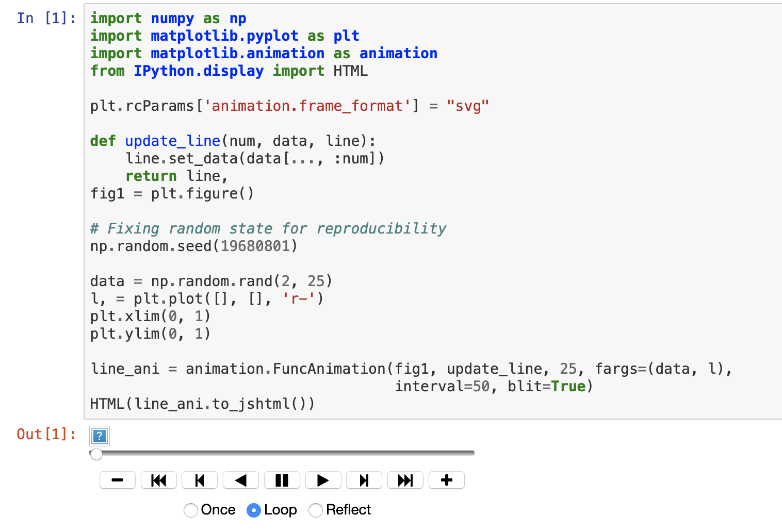Screen dimensions: 782x532
Task: Click the plus button to speed playback
Action: 446,480
